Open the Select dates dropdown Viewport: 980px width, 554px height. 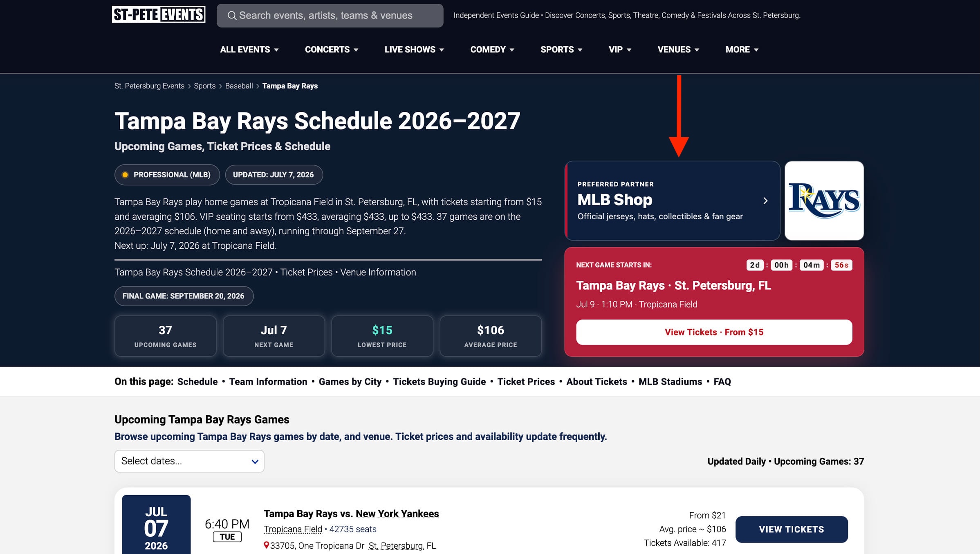click(189, 461)
